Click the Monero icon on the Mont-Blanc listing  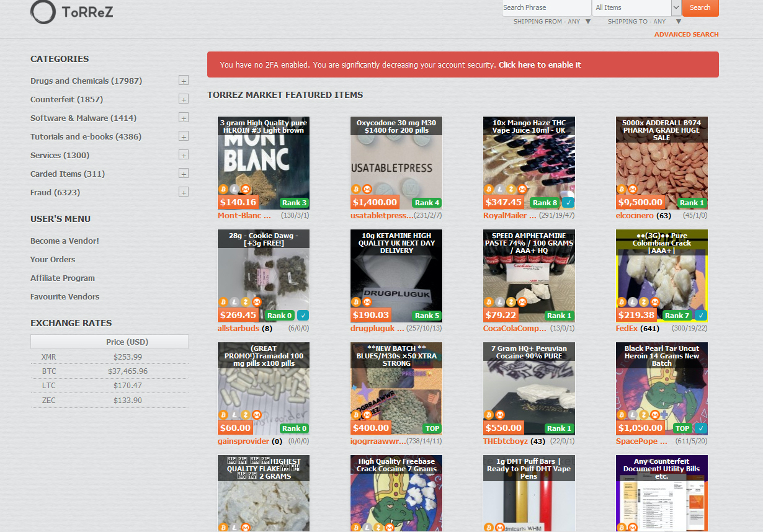tap(246, 189)
